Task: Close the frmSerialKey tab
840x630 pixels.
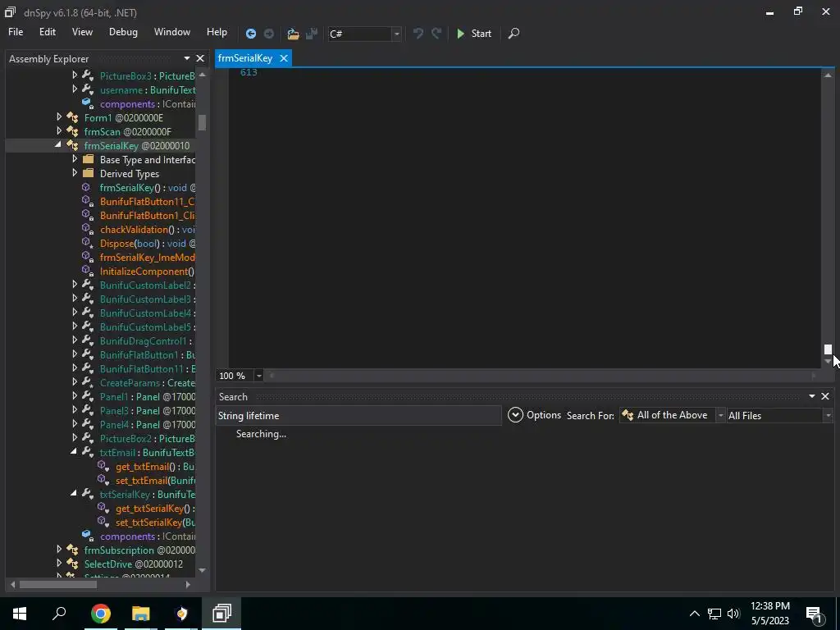Action: click(283, 58)
